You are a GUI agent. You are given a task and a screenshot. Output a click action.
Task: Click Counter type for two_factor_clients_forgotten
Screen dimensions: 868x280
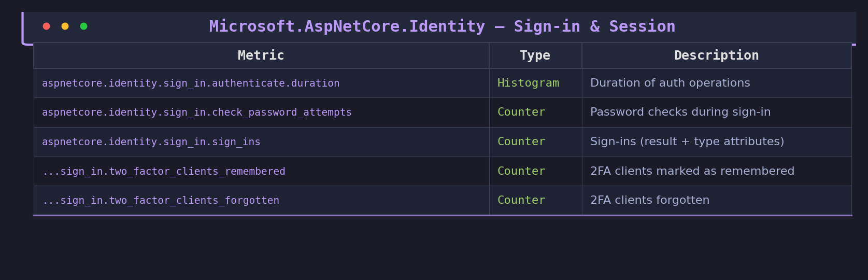(x=521, y=201)
